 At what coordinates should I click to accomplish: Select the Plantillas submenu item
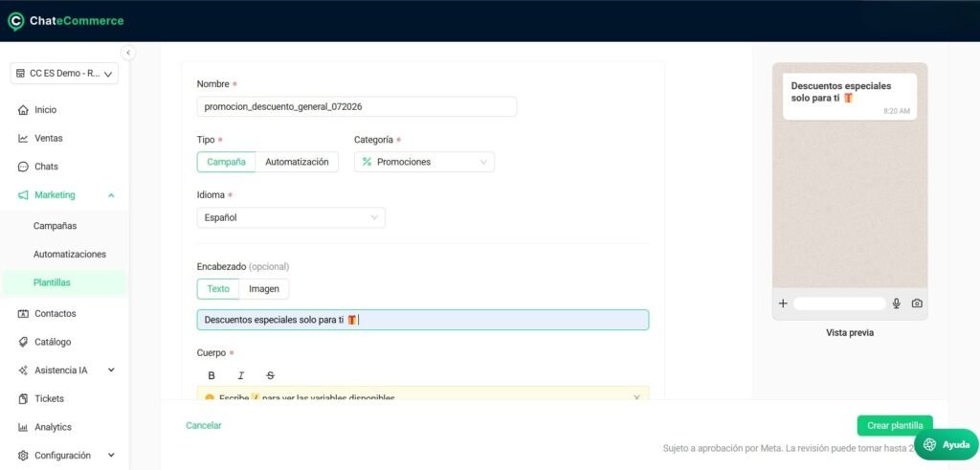point(52,282)
